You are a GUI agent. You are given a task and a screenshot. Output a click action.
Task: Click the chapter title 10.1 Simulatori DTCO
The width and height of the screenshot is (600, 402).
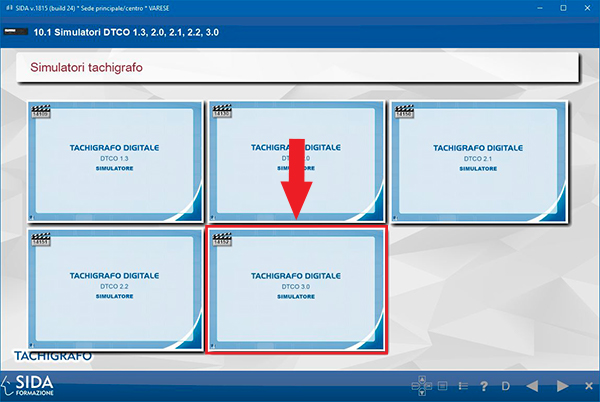click(x=127, y=32)
